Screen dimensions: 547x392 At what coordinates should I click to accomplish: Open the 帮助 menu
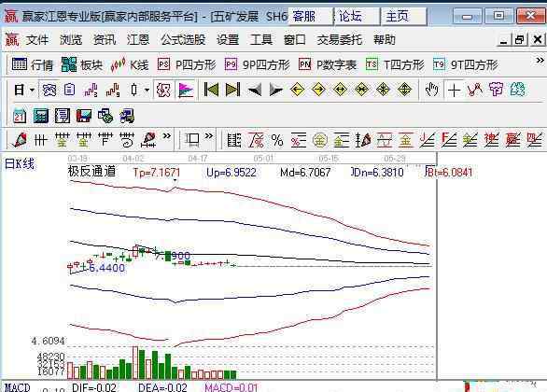384,40
